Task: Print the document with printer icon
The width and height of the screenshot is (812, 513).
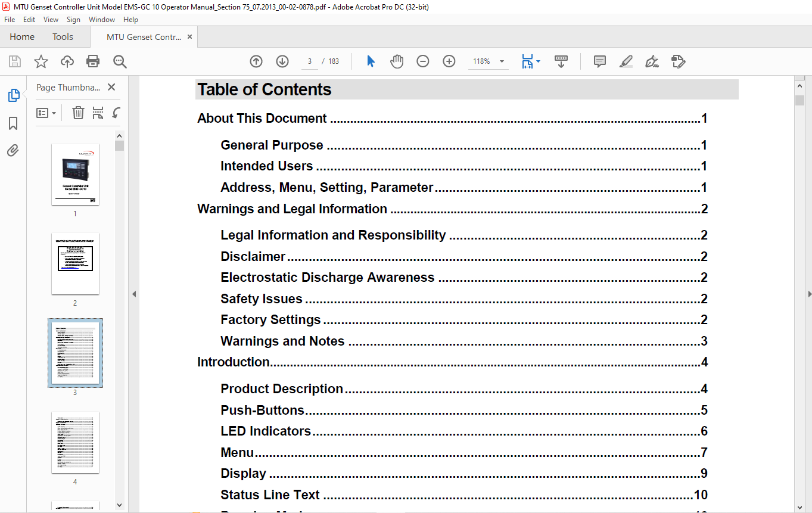Action: point(93,61)
